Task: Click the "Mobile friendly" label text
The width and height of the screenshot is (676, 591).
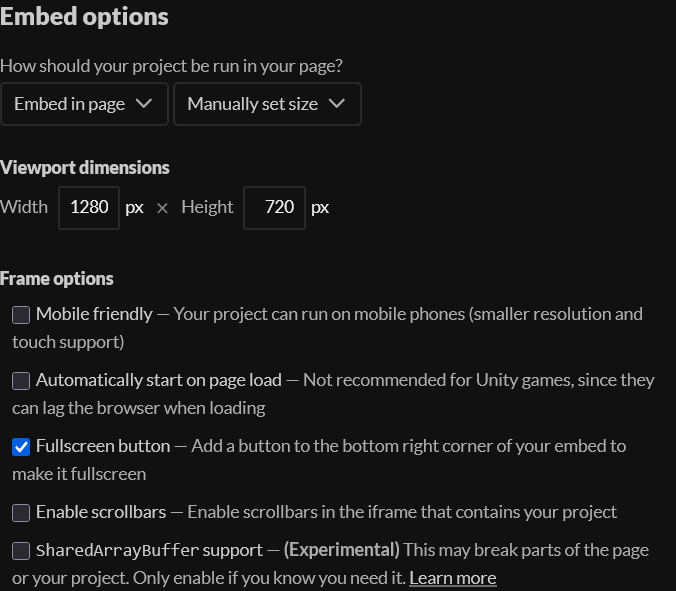Action: (x=94, y=314)
